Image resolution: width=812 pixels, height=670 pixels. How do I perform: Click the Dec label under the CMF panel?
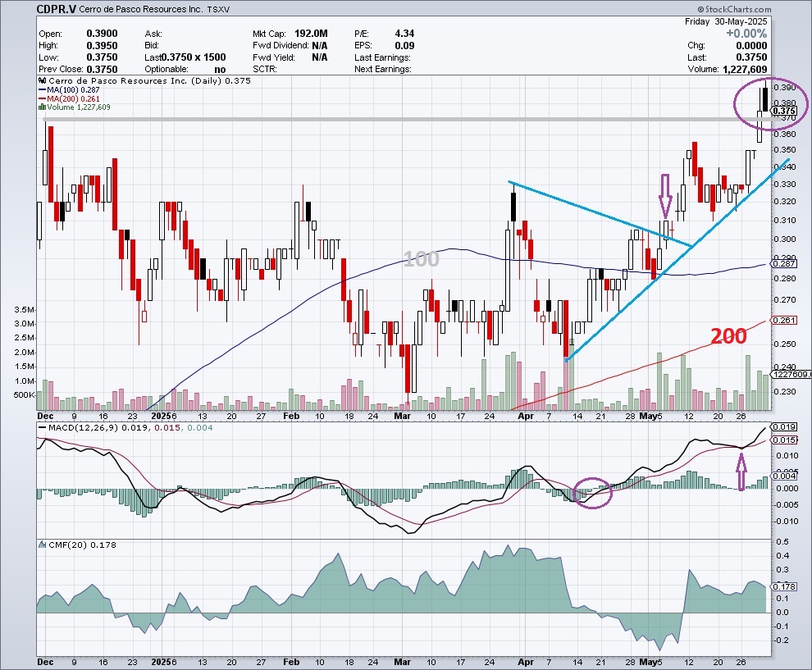[46, 663]
